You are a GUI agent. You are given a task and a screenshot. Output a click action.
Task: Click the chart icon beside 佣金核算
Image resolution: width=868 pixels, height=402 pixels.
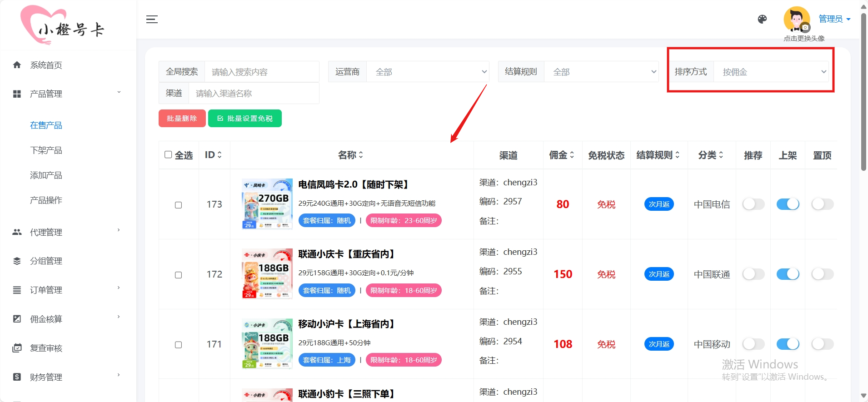tap(17, 319)
